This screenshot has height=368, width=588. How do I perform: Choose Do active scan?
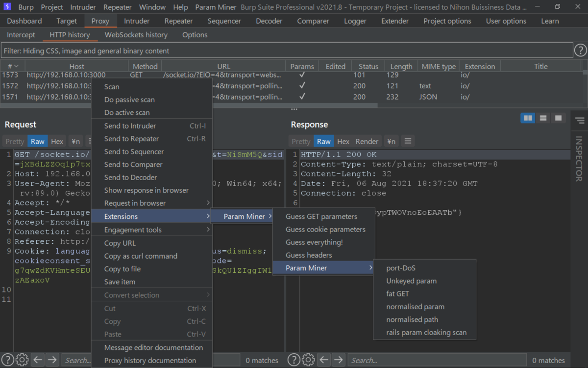152,112
